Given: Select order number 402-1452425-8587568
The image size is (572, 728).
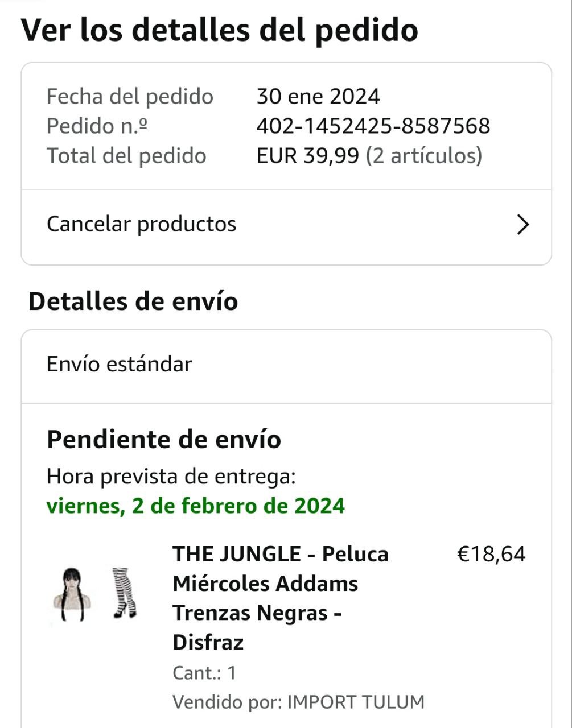Looking at the screenshot, I should click(373, 126).
